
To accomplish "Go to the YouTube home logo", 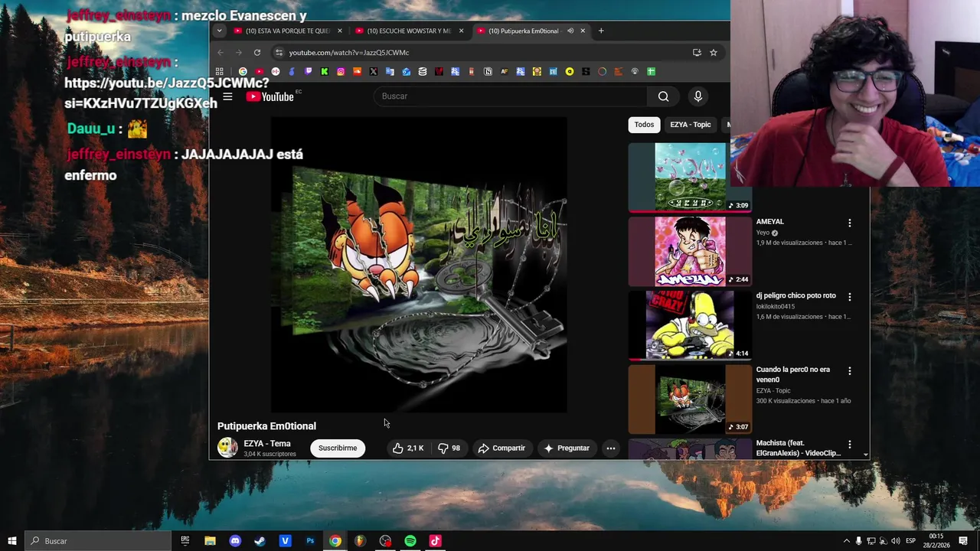I will pyautogui.click(x=270, y=96).
